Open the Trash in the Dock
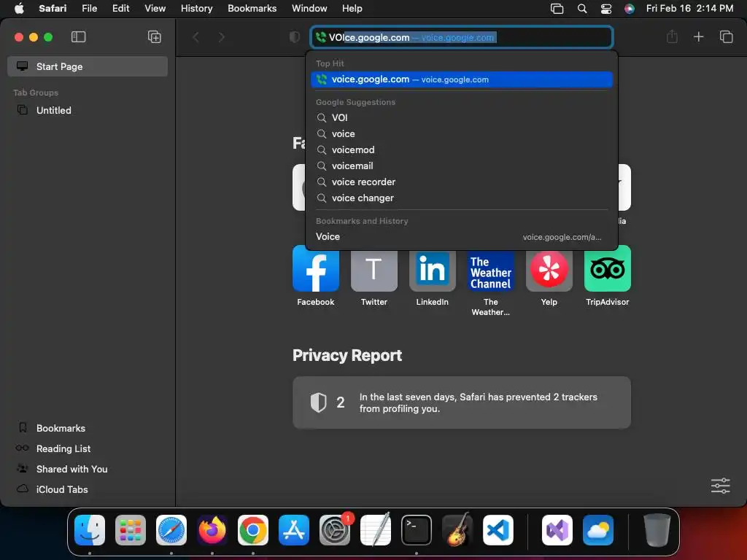This screenshot has width=747, height=560. (x=657, y=530)
